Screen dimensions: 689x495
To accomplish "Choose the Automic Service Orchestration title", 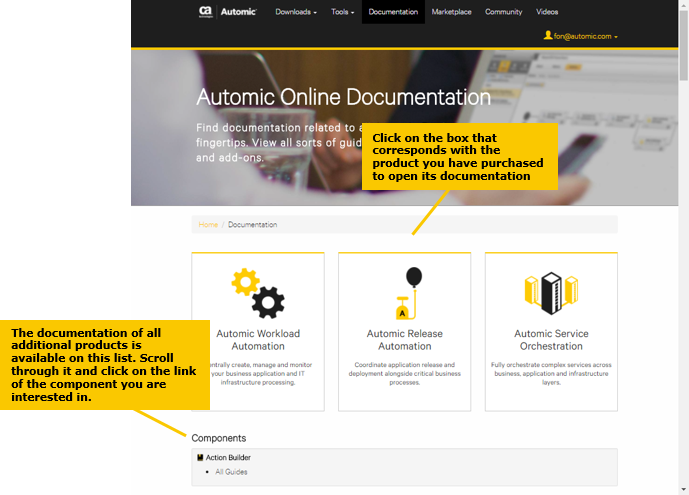I will coord(551,340).
